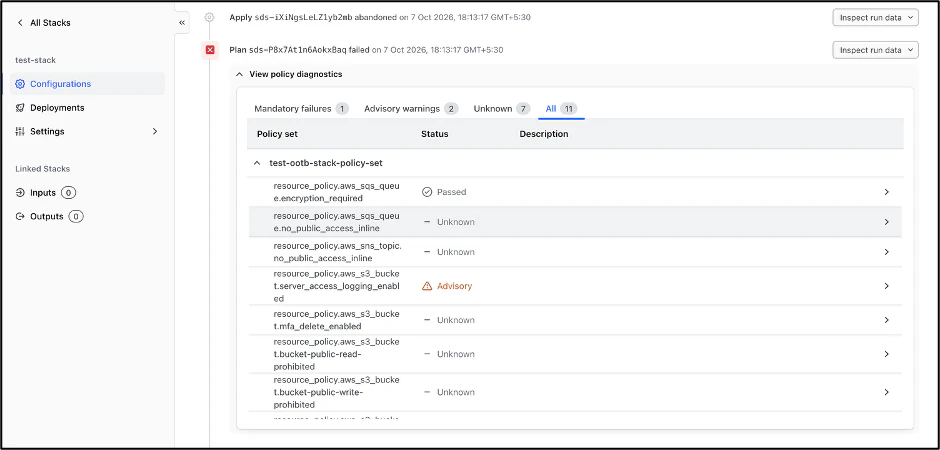The image size is (940, 450).
Task: Click the Inputs arrow icon
Action: point(20,193)
